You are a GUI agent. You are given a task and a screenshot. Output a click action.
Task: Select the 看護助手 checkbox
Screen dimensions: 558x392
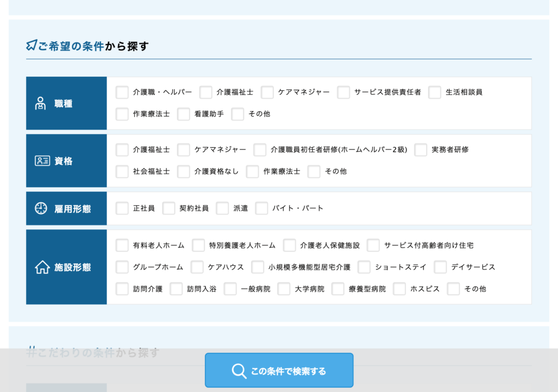click(184, 114)
